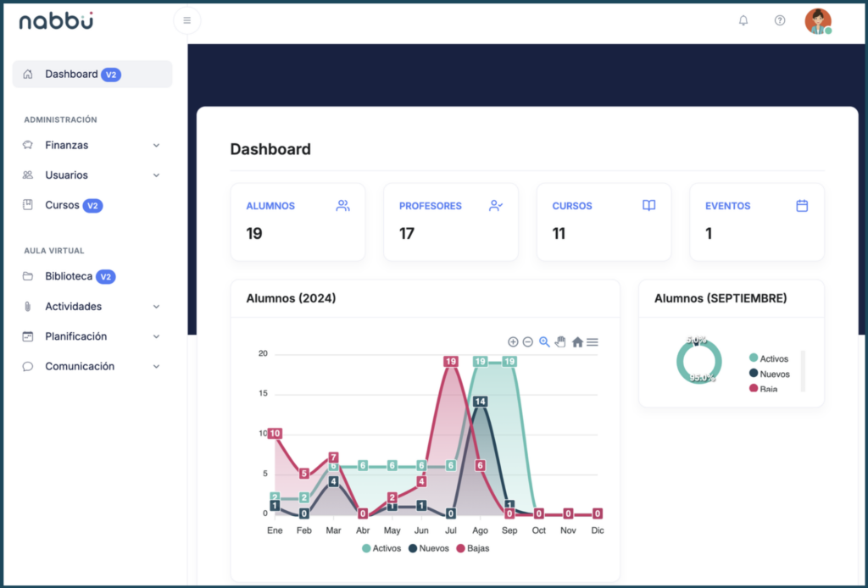868x588 pixels.
Task: Activate the chart panning hand tool
Action: pyautogui.click(x=560, y=341)
